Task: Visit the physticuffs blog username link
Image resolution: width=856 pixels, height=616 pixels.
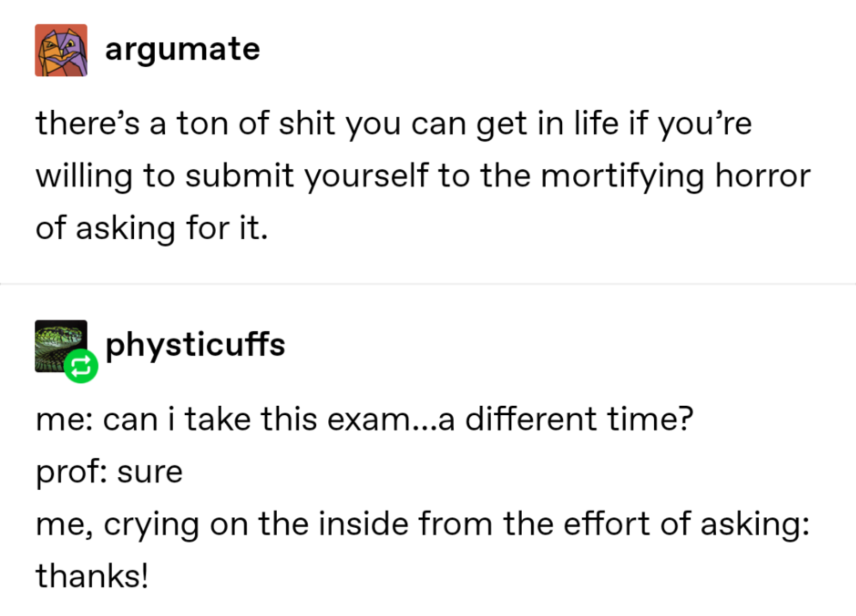Action: 195,345
